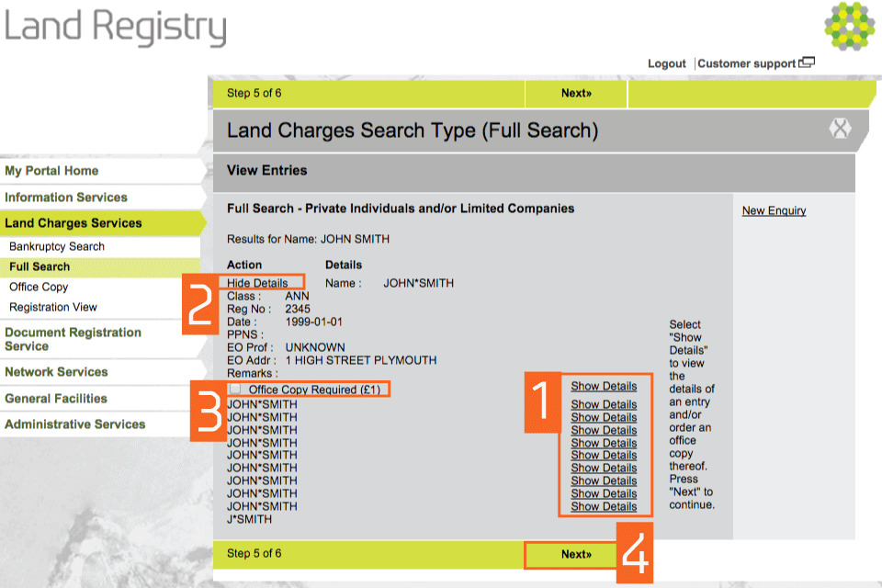
Task: Click the hexagonal X icon on header bar
Action: [x=841, y=129]
